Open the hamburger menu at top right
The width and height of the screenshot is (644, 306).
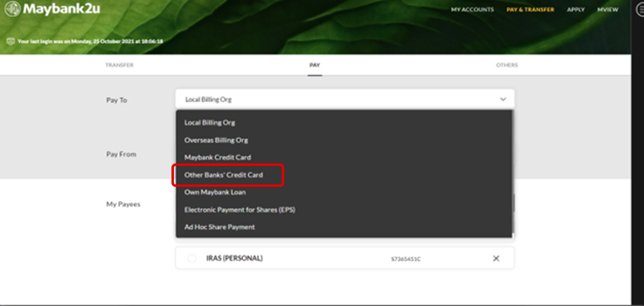tap(640, 10)
